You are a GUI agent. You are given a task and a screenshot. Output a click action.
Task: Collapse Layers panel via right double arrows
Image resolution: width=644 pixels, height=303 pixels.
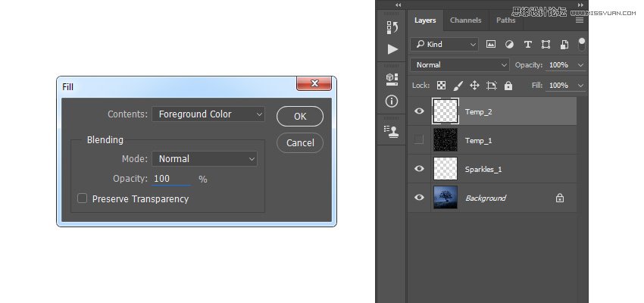pyautogui.click(x=580, y=5)
